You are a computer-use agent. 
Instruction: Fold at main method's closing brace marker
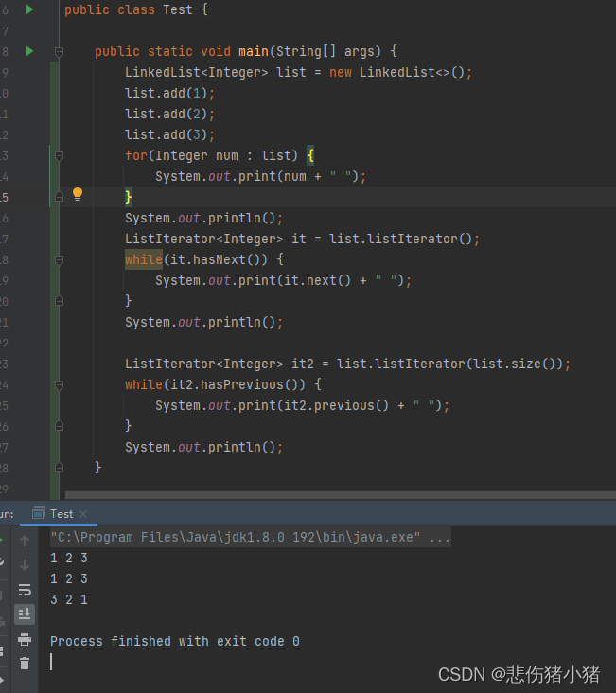[x=59, y=468]
